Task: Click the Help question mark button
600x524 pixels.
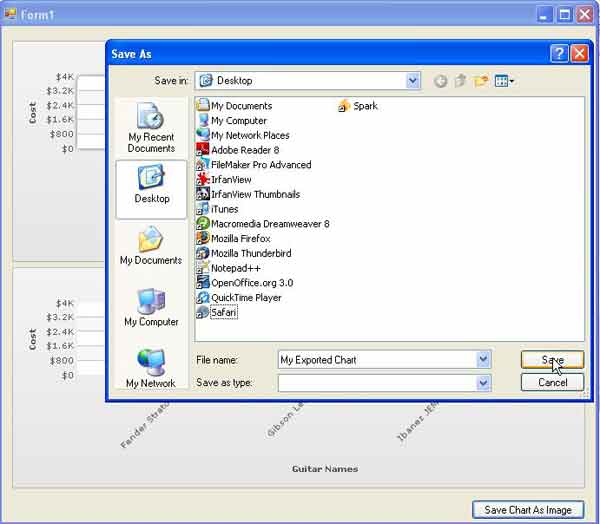Action: (x=559, y=53)
